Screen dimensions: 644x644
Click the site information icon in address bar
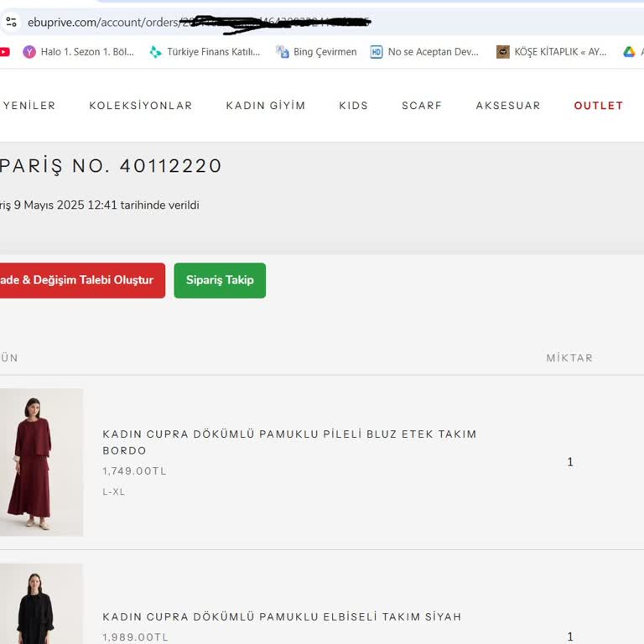tap(11, 22)
